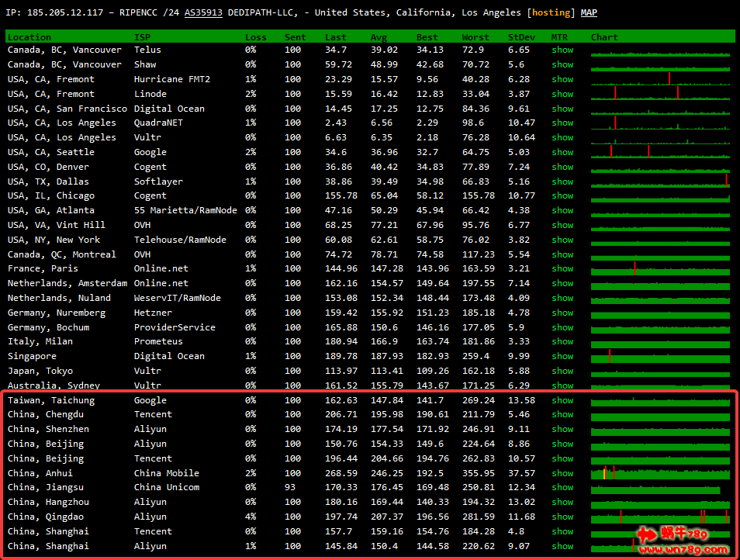Show MTR for Taichung Google row

point(562,400)
